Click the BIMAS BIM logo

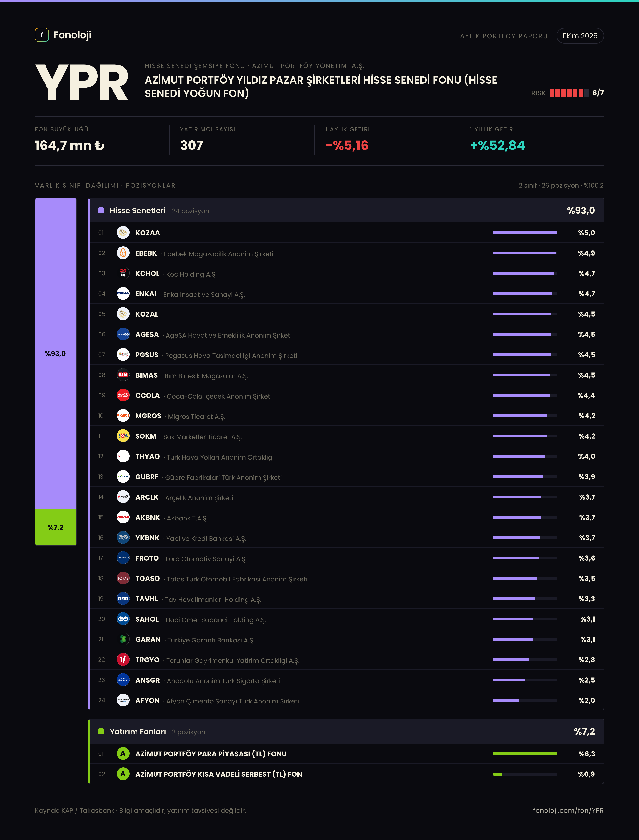click(x=123, y=375)
